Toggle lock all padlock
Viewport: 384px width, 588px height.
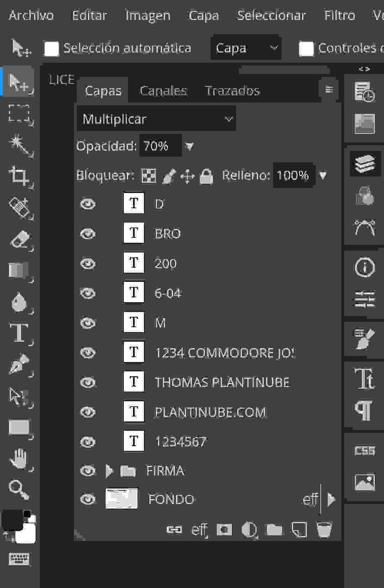pyautogui.click(x=206, y=176)
